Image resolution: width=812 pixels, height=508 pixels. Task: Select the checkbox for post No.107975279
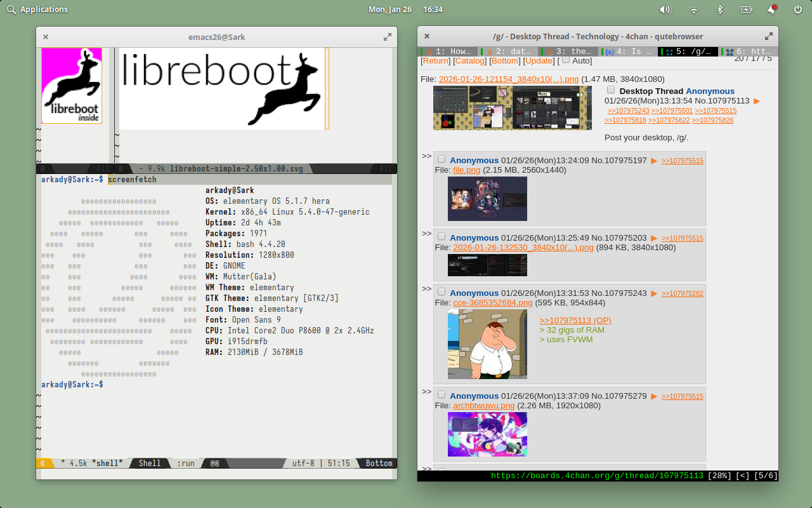(442, 395)
